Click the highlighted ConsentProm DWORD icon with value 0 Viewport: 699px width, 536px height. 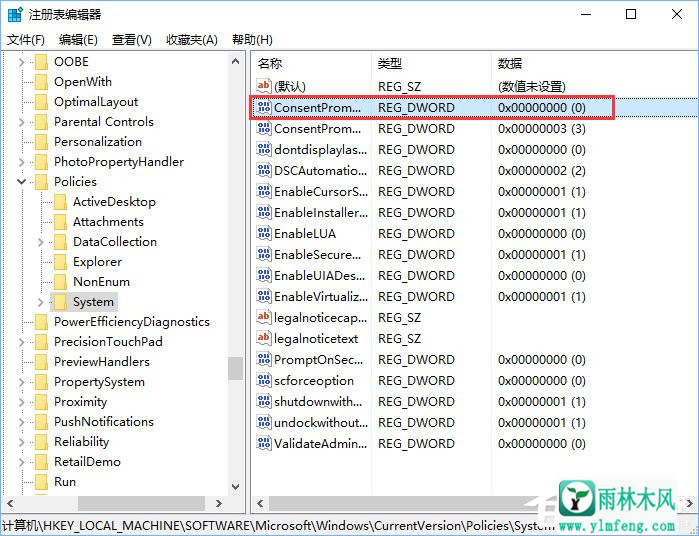263,107
